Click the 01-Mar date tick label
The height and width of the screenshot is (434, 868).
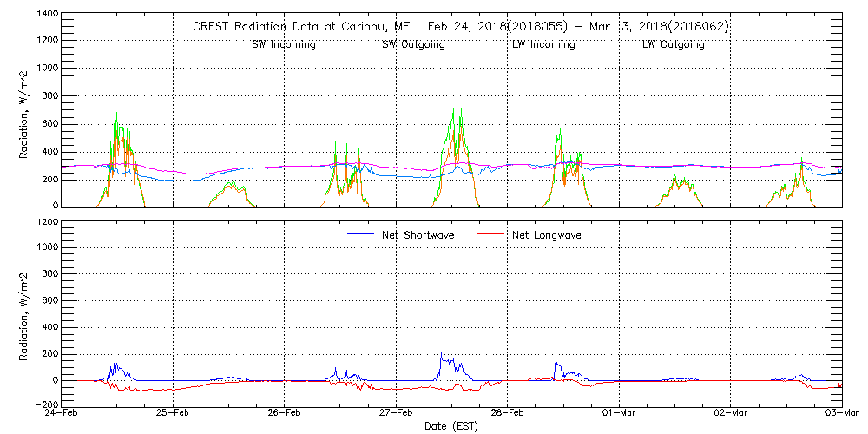point(619,413)
